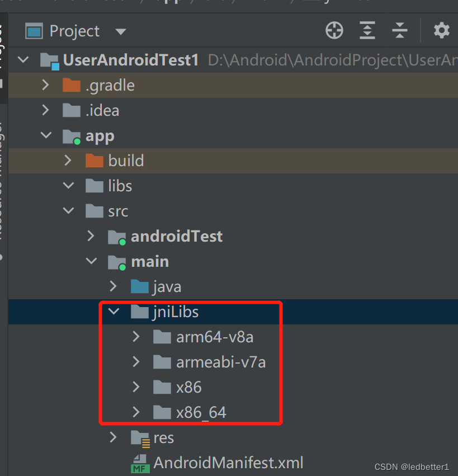The image size is (458, 476).
Task: Collapse the jniLibs folder
Action: click(114, 312)
